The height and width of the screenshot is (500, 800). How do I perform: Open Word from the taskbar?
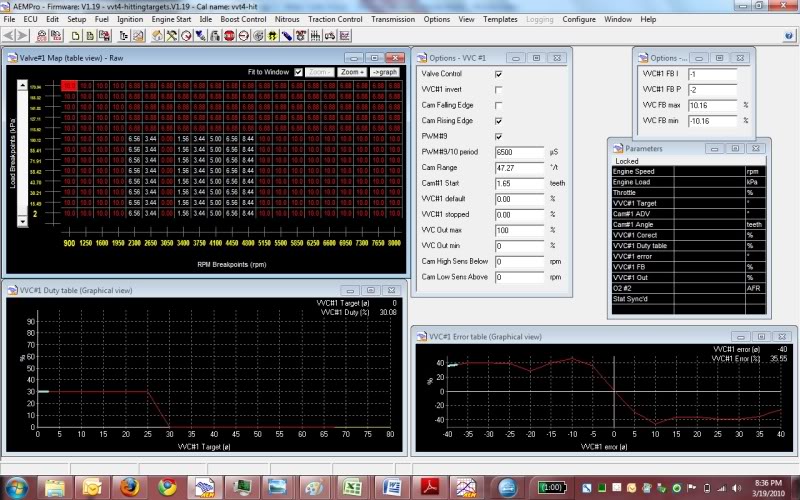391,487
